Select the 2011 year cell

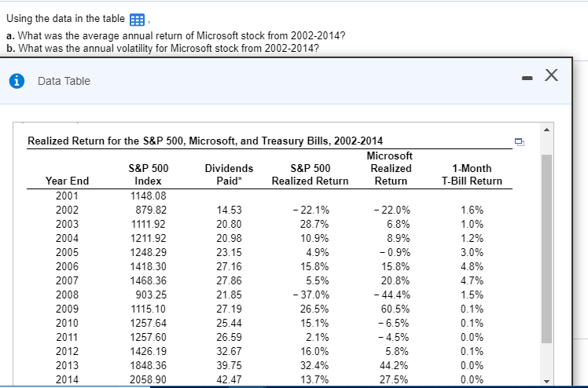point(67,337)
